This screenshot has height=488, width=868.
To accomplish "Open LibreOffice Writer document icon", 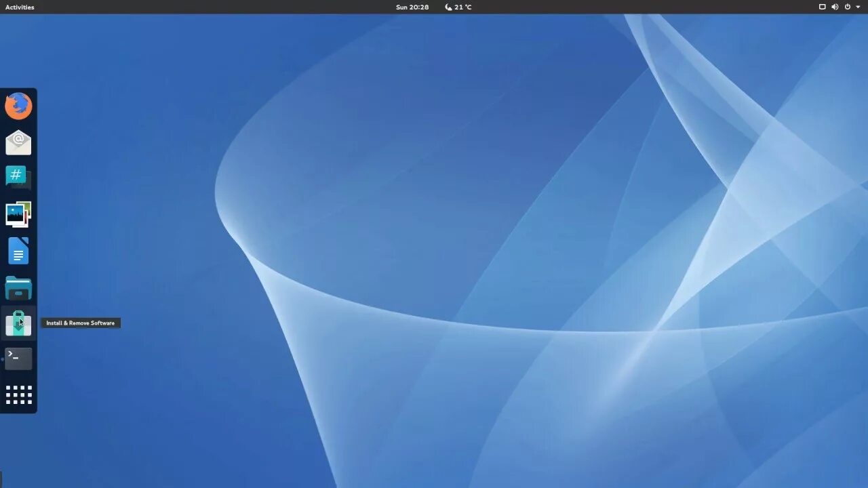I will pyautogui.click(x=18, y=251).
